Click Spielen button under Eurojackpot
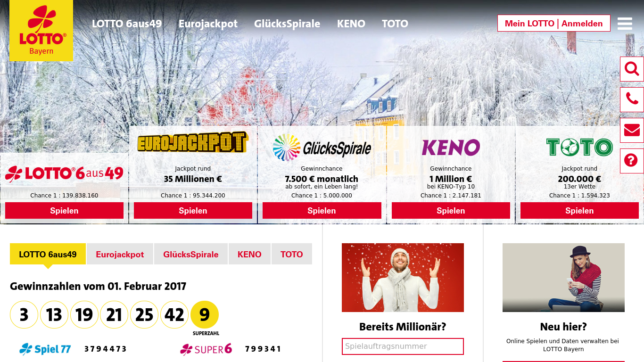 pyautogui.click(x=193, y=211)
